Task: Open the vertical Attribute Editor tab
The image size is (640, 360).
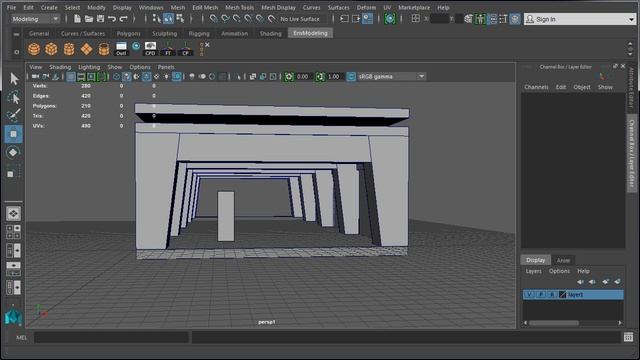Action: click(x=631, y=87)
